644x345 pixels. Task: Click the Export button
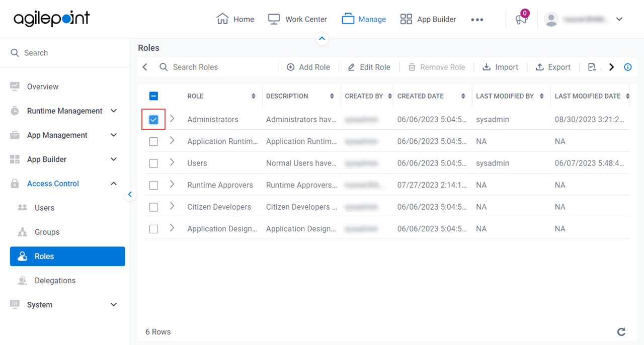(553, 67)
